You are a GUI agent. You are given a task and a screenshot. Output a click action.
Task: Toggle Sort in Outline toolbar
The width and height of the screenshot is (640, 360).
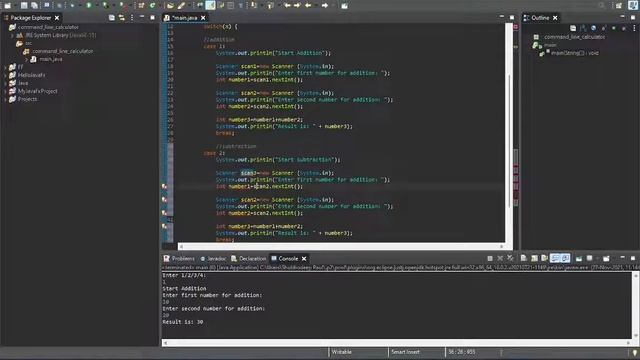point(583,28)
